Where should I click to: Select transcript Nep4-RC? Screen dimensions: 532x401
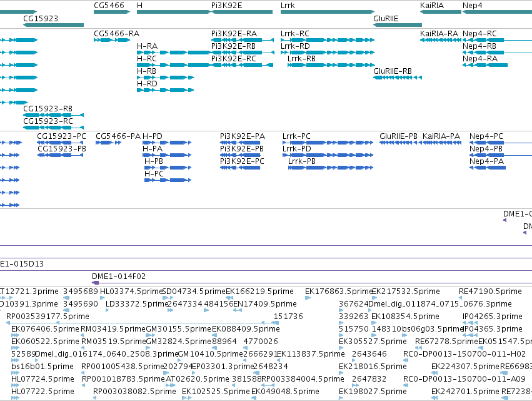(x=498, y=40)
